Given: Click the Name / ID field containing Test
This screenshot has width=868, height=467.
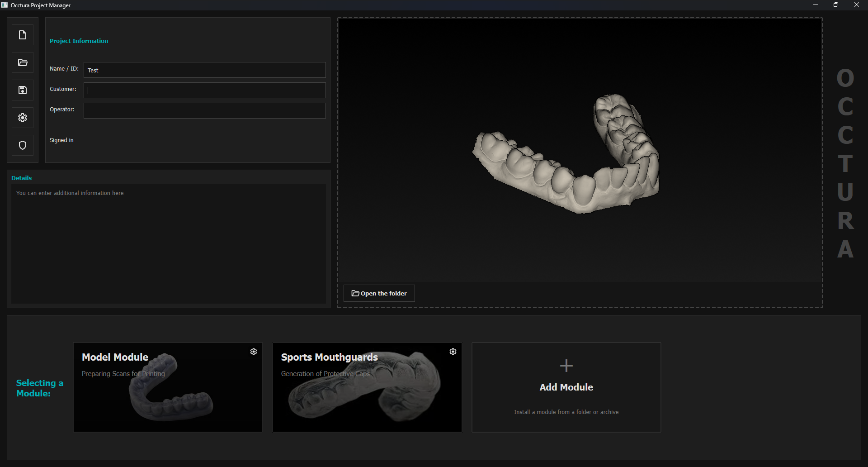Looking at the screenshot, I should click(x=204, y=70).
